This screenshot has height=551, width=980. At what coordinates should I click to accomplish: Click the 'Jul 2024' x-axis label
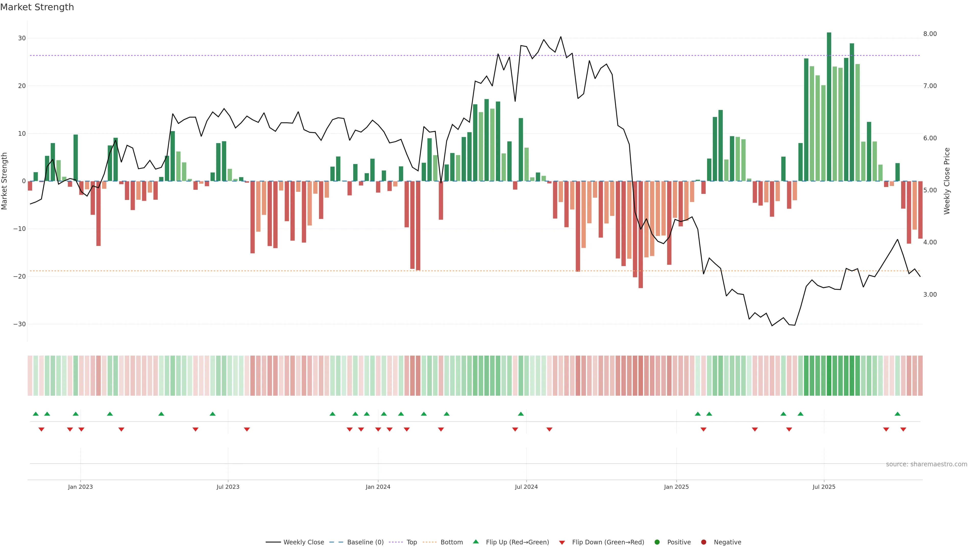[x=526, y=487]
